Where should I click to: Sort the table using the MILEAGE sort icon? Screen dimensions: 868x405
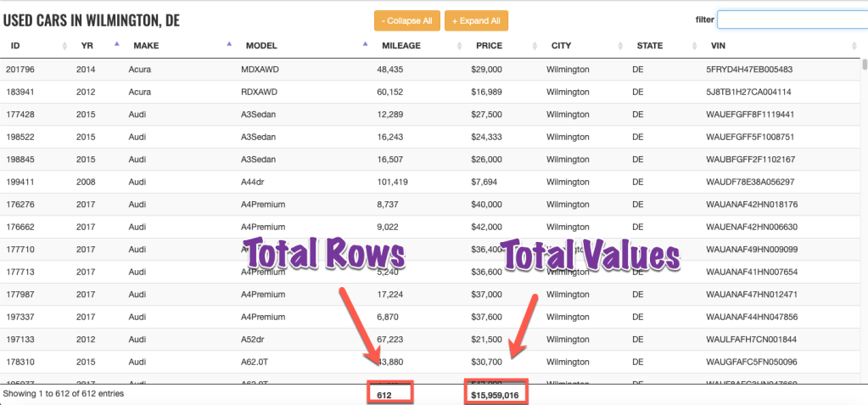click(x=458, y=46)
